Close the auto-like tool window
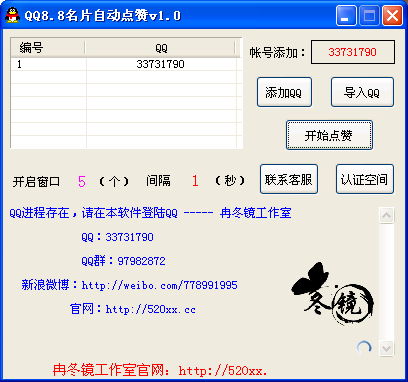 (392, 15)
